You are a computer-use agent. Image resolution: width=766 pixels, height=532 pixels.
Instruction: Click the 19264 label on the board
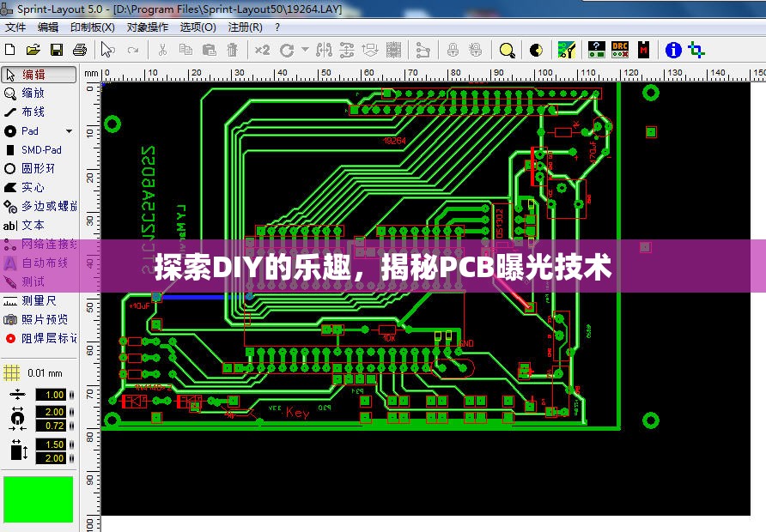395,141
